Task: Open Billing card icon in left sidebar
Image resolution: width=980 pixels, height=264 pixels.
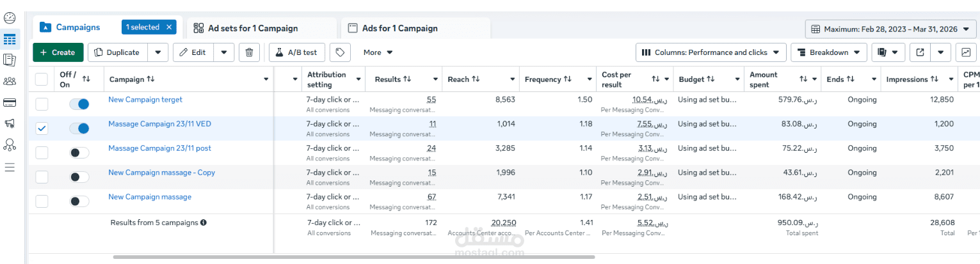Action: tap(10, 102)
